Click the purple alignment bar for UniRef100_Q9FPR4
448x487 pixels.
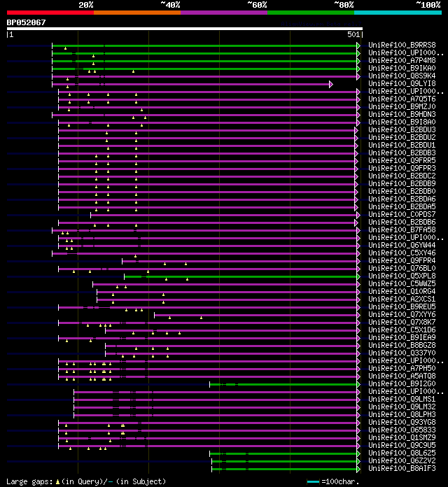pyautogui.click(x=239, y=262)
